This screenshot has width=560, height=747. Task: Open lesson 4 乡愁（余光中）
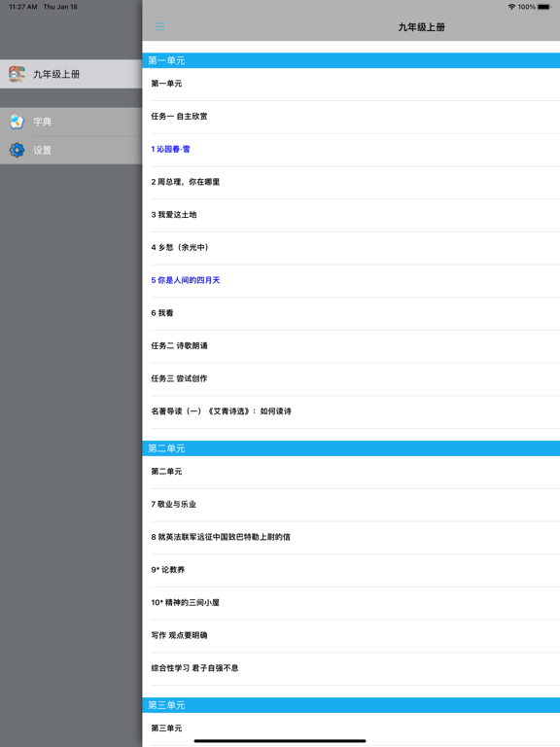pyautogui.click(x=351, y=248)
